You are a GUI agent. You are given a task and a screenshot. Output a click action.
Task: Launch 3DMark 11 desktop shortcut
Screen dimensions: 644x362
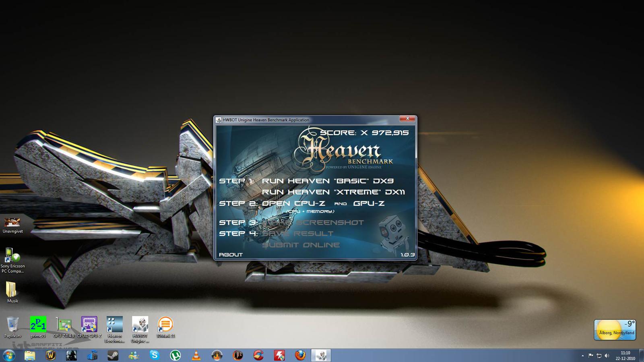[165, 327]
